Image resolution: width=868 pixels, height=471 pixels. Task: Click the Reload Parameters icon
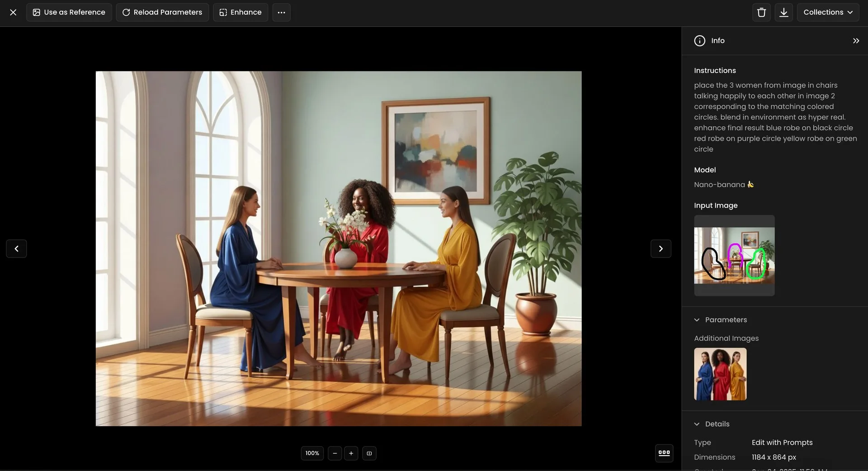click(x=126, y=12)
